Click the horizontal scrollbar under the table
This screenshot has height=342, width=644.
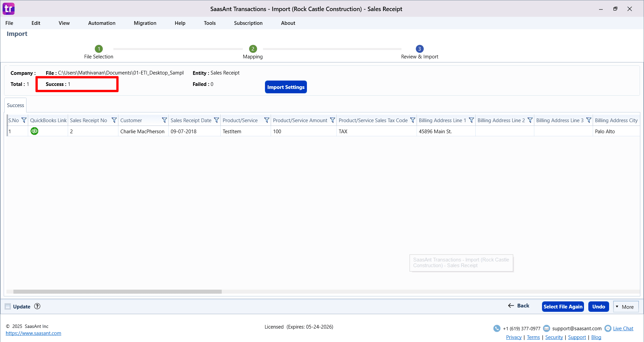[117, 292]
